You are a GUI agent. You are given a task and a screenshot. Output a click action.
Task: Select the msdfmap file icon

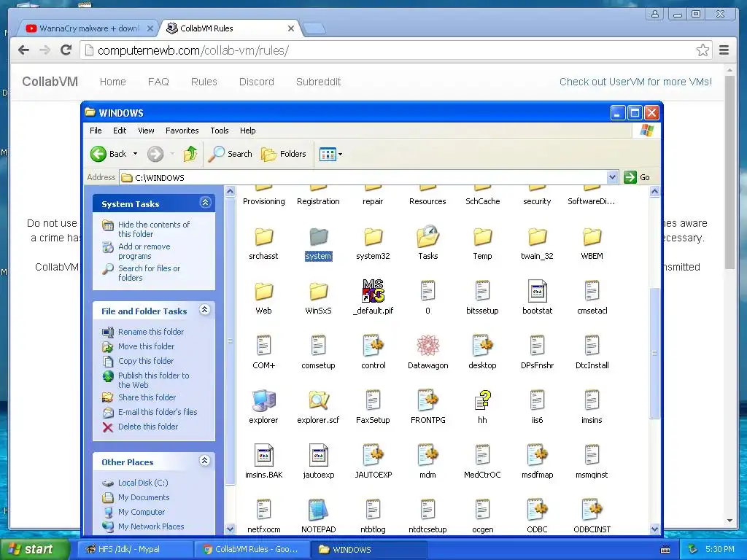tap(538, 455)
